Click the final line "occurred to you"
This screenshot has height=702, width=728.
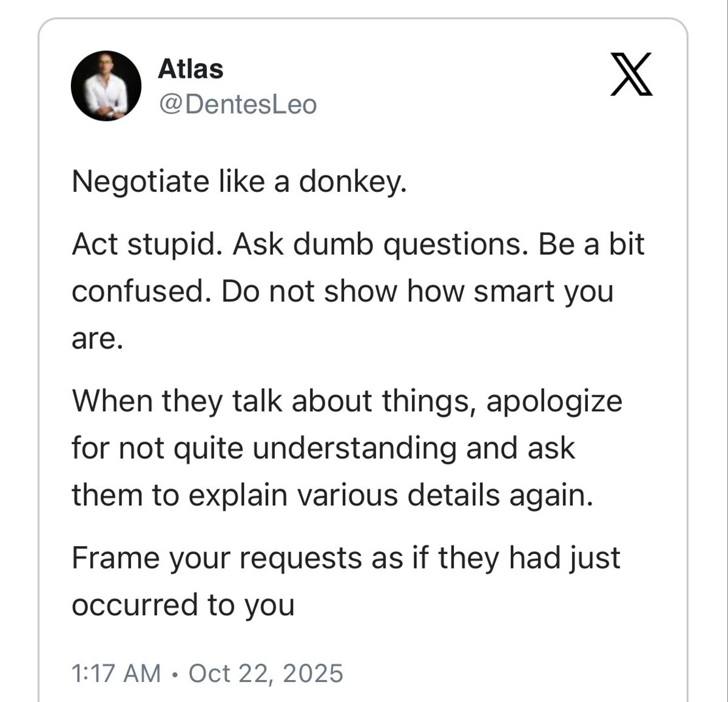point(183,605)
